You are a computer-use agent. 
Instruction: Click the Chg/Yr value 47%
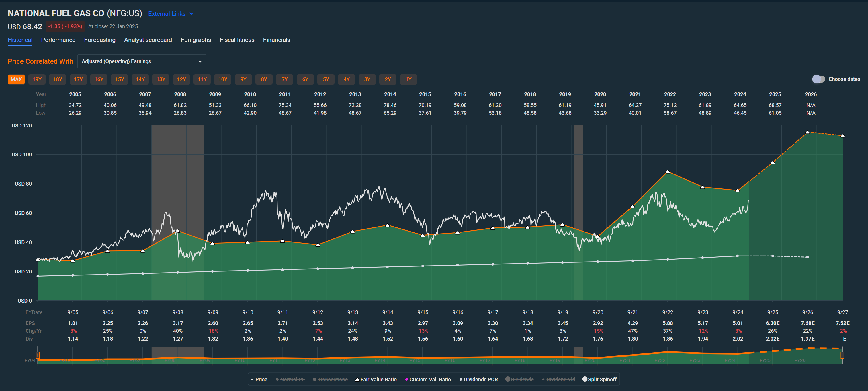tap(632, 331)
